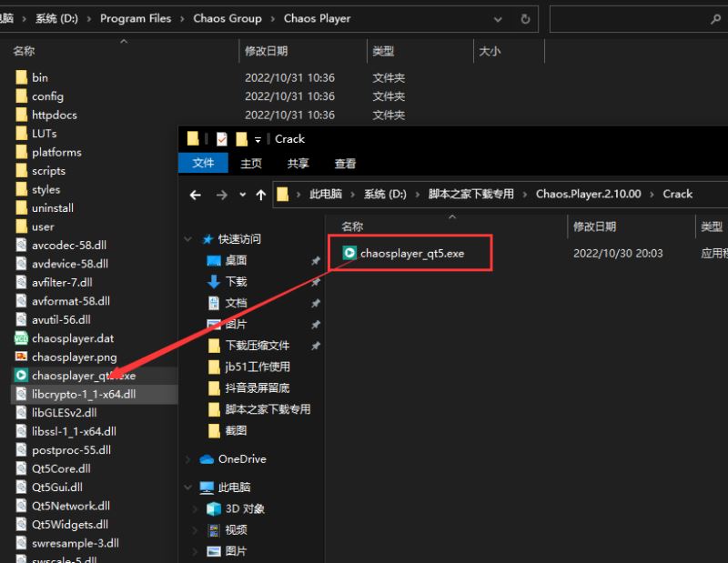
Task: Open Customize Quick Access Toolbar dropdown
Action: 258,139
